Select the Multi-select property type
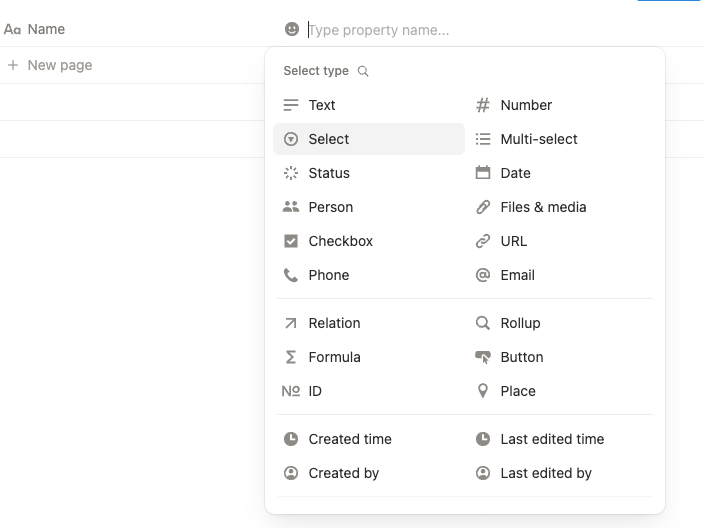 pos(539,139)
